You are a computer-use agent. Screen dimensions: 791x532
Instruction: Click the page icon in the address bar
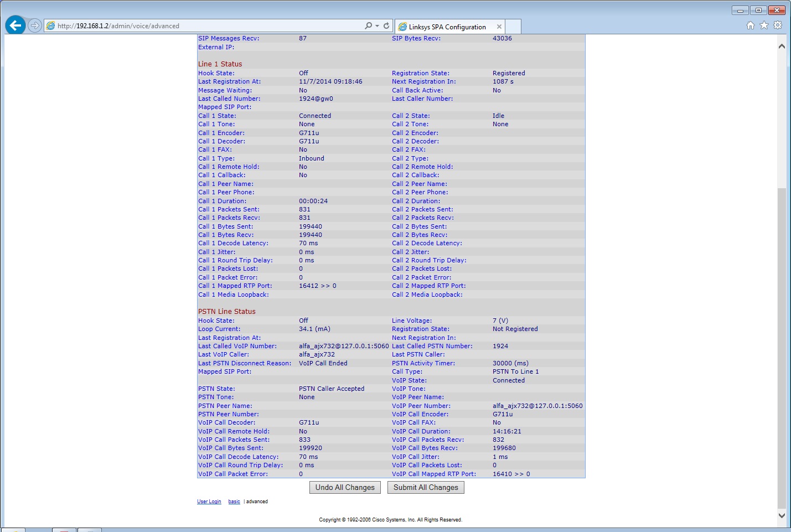(51, 25)
